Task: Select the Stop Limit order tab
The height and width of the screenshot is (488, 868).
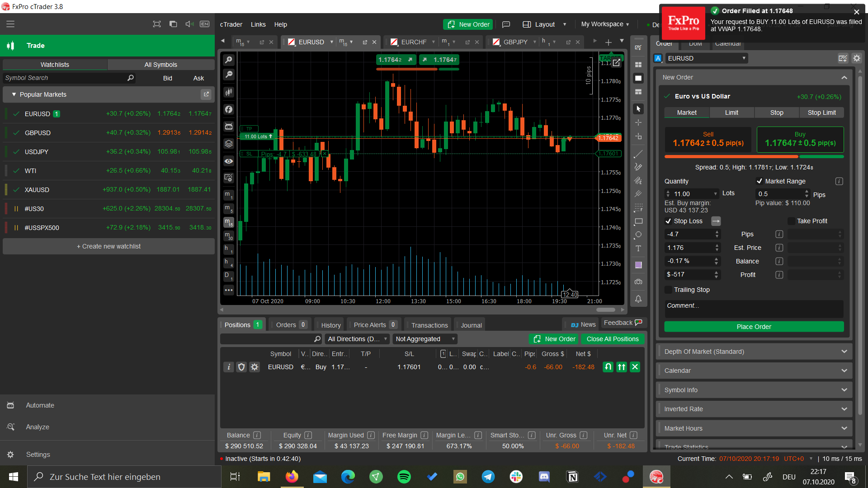Action: [x=821, y=113]
